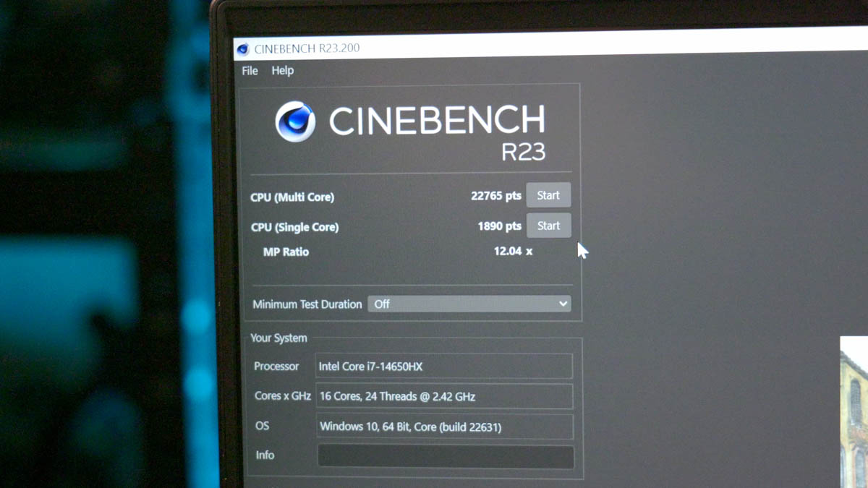Click the OS field showing Windows 10
This screenshot has height=488, width=868.
445,427
